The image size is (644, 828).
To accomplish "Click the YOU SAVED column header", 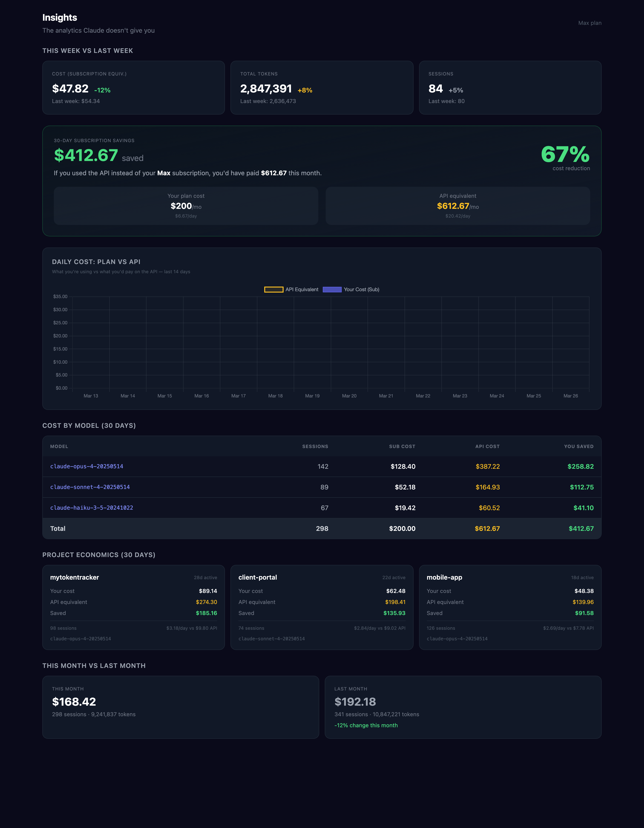I will [x=578, y=447].
